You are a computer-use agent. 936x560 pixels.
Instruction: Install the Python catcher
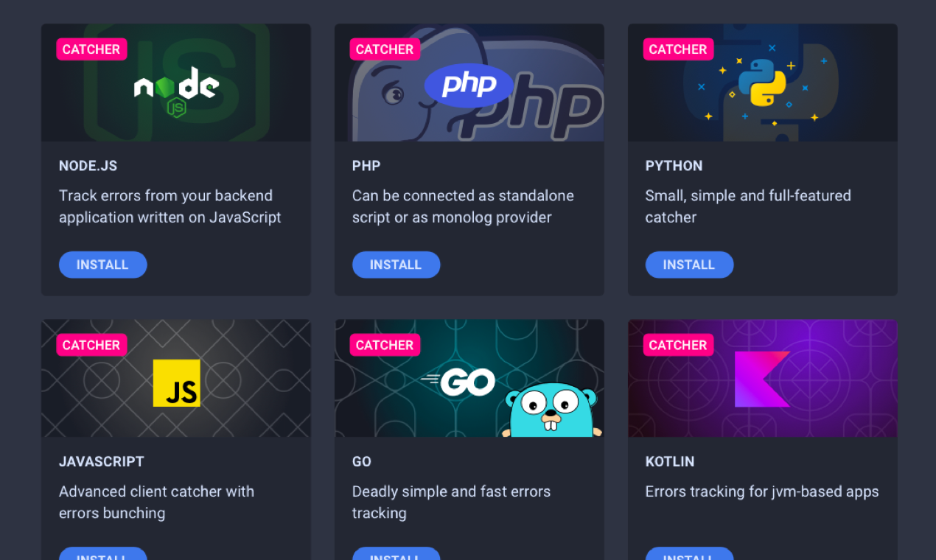[x=689, y=265]
